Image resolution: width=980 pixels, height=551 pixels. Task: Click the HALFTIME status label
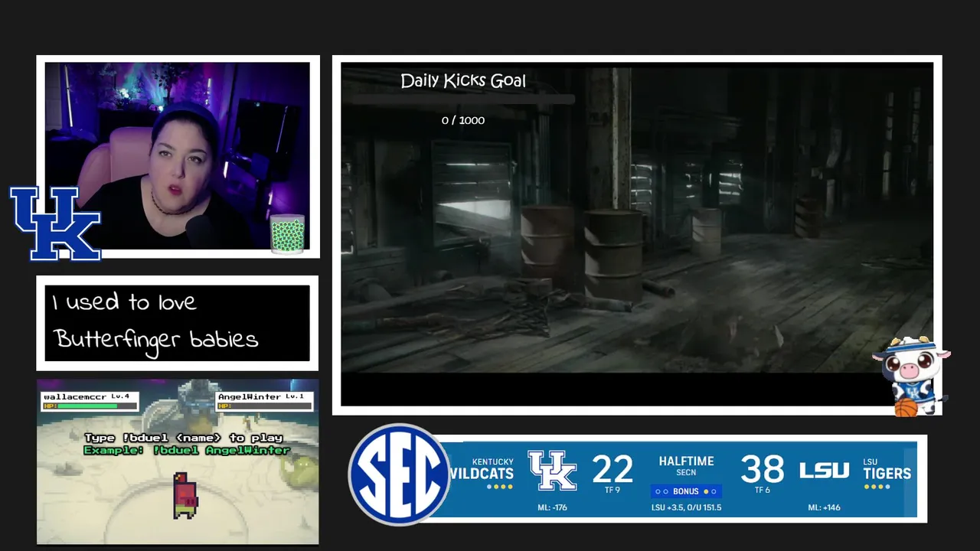[x=686, y=461]
